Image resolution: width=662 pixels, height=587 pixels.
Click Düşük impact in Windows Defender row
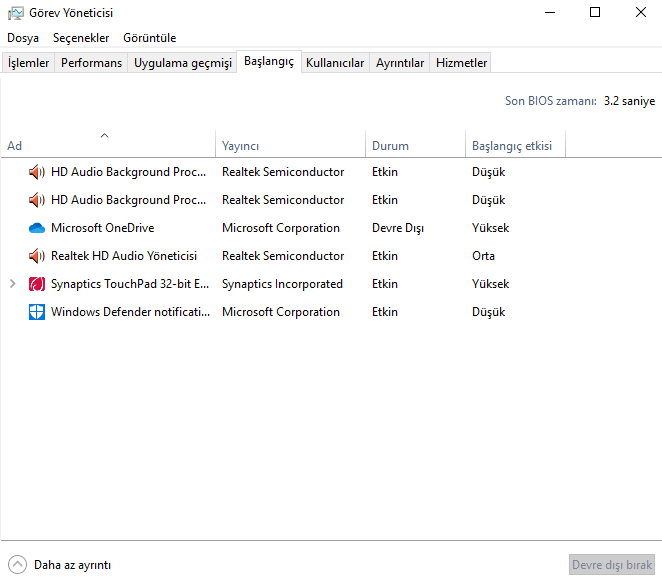488,312
